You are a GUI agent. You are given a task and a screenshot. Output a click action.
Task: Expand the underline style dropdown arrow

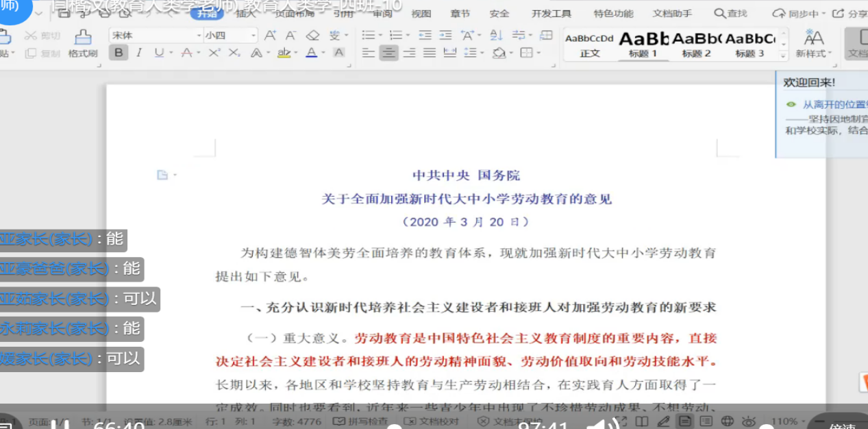(171, 53)
